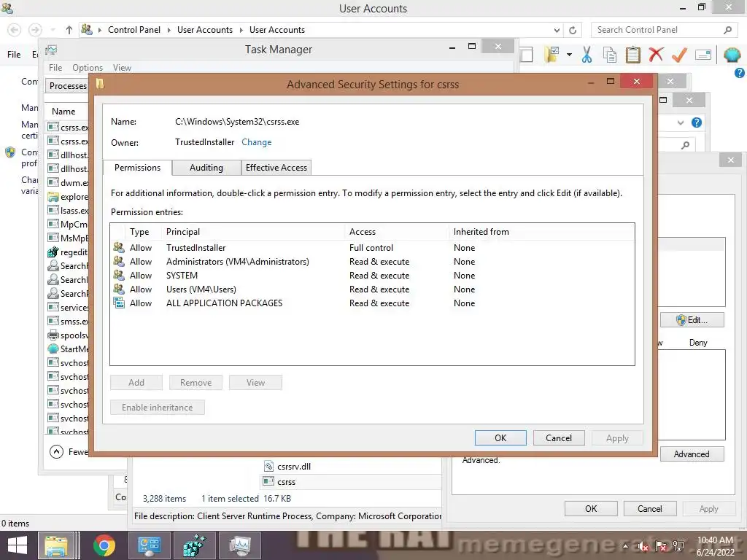The image size is (747, 560).
Task: Click the Task Manager taskbar icon
Action: pyautogui.click(x=239, y=545)
